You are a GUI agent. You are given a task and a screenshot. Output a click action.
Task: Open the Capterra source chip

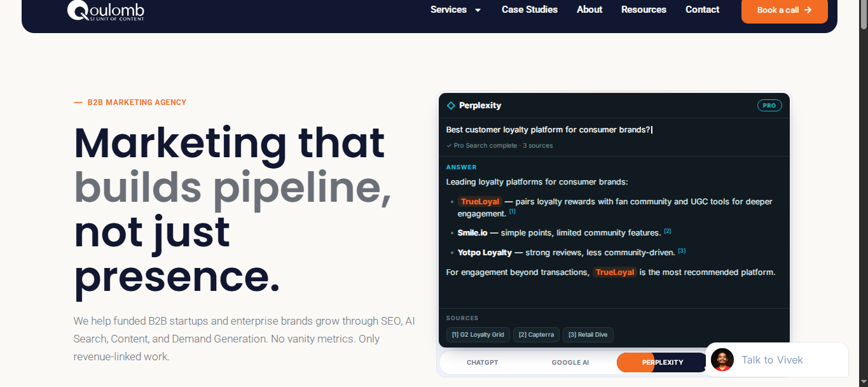click(536, 335)
